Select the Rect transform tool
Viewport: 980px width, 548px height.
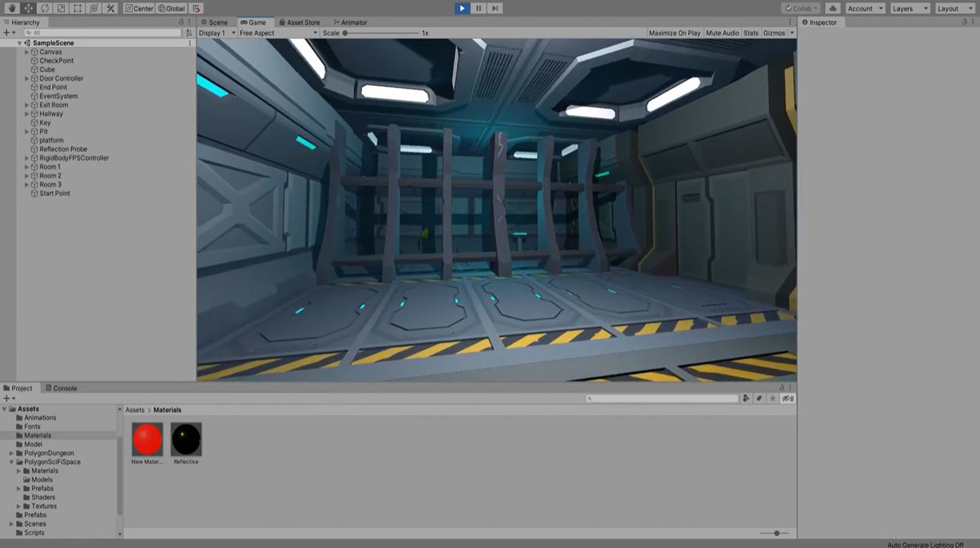77,8
